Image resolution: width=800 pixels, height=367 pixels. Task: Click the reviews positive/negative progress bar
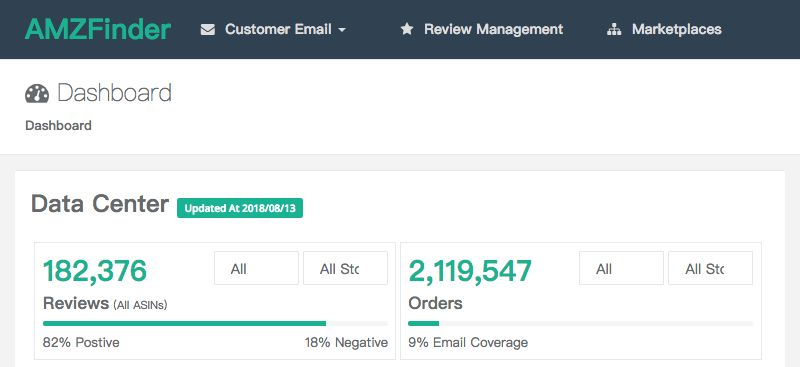coord(215,324)
